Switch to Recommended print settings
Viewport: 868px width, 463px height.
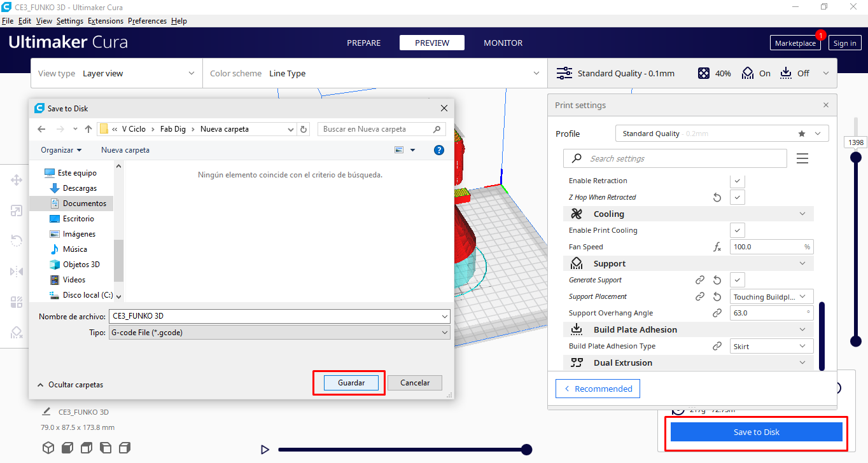[598, 389]
